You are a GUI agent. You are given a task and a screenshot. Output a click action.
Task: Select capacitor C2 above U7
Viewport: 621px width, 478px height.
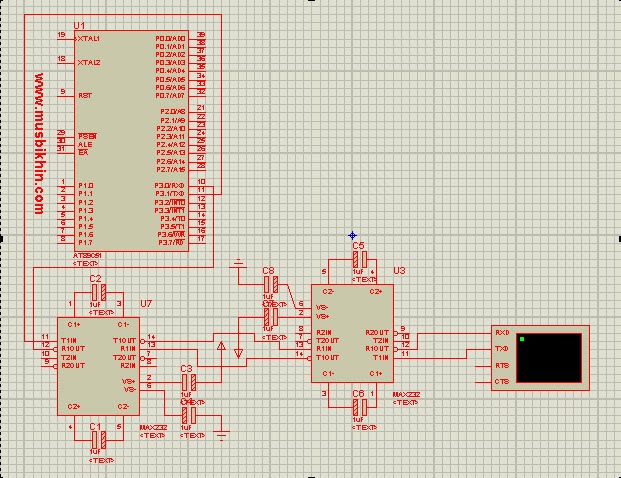(97, 292)
